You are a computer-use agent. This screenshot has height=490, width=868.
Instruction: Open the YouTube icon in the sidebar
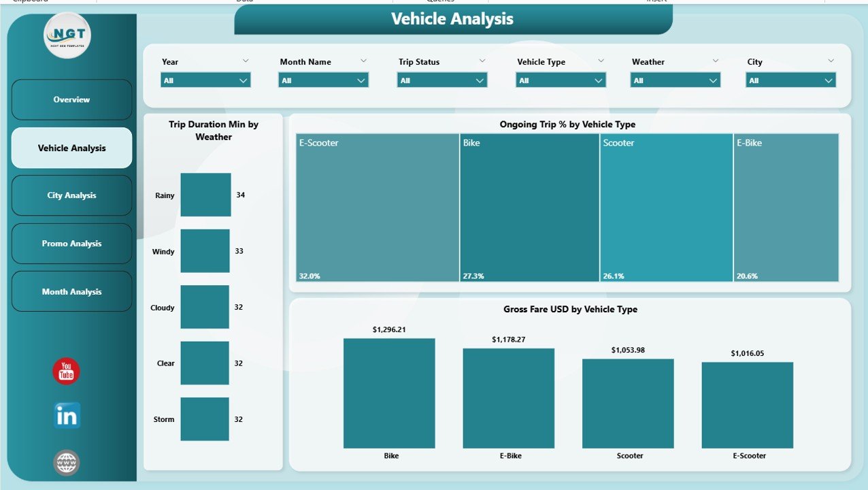pos(65,372)
